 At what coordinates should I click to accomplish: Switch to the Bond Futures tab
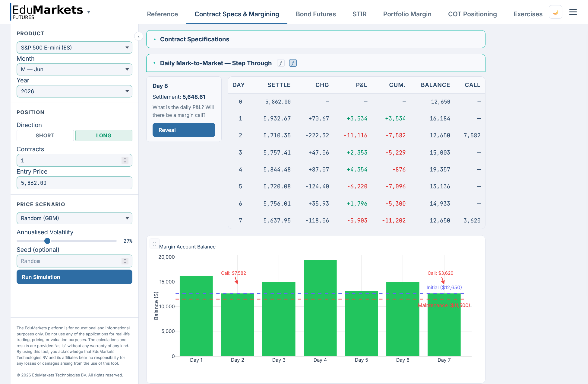pyautogui.click(x=316, y=14)
